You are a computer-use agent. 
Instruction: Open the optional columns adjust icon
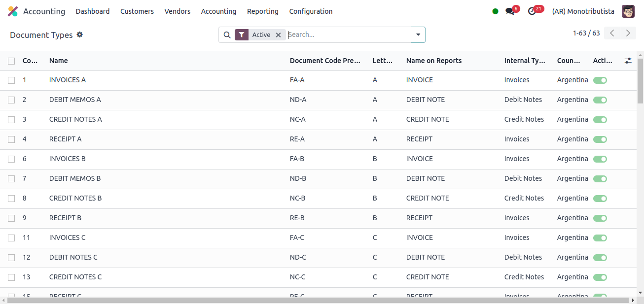click(628, 61)
